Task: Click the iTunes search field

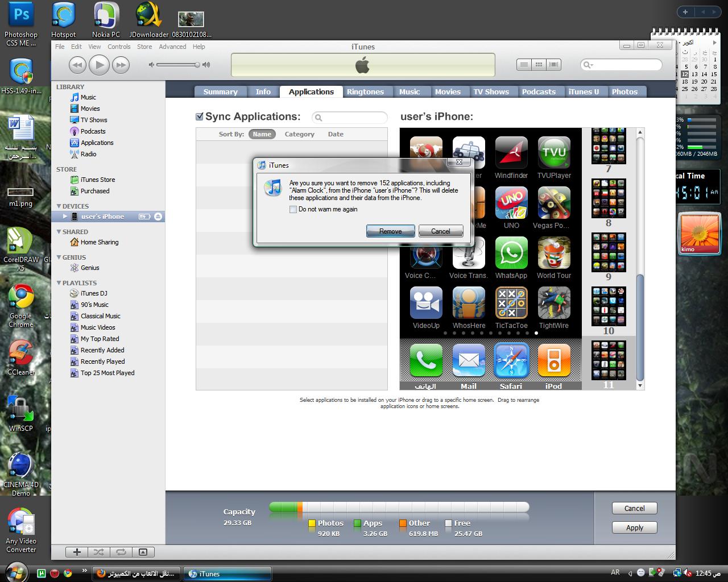Action: (x=621, y=65)
